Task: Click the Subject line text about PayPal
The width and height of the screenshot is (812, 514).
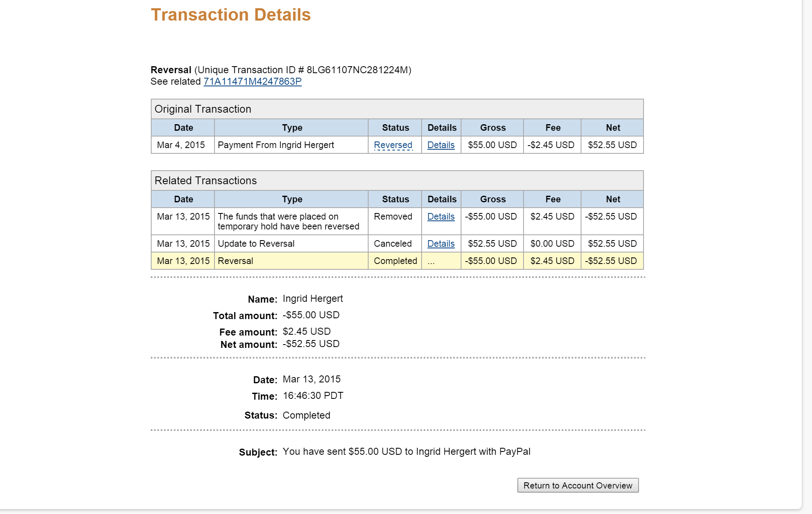Action: [x=406, y=451]
